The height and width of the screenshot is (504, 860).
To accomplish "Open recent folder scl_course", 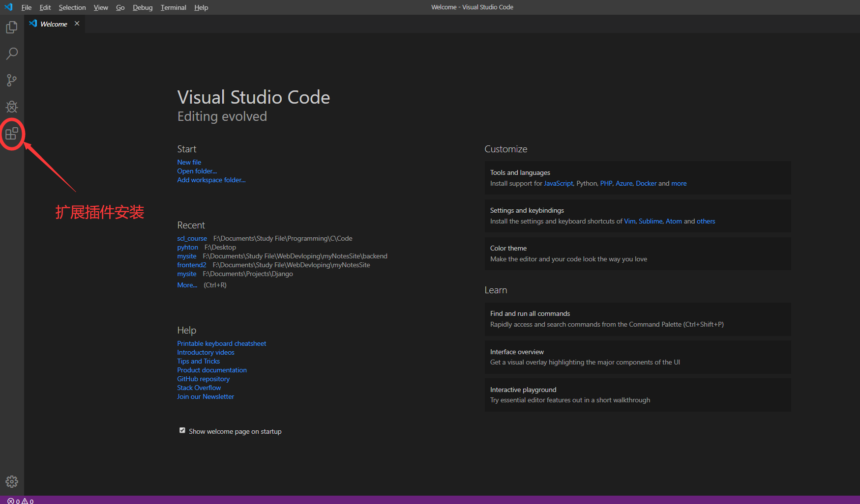I will [x=192, y=238].
